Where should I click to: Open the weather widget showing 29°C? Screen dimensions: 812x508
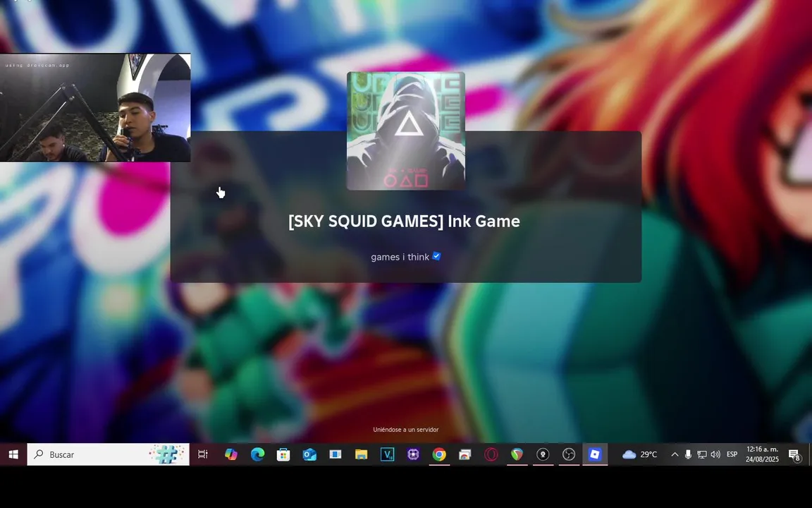coord(639,454)
